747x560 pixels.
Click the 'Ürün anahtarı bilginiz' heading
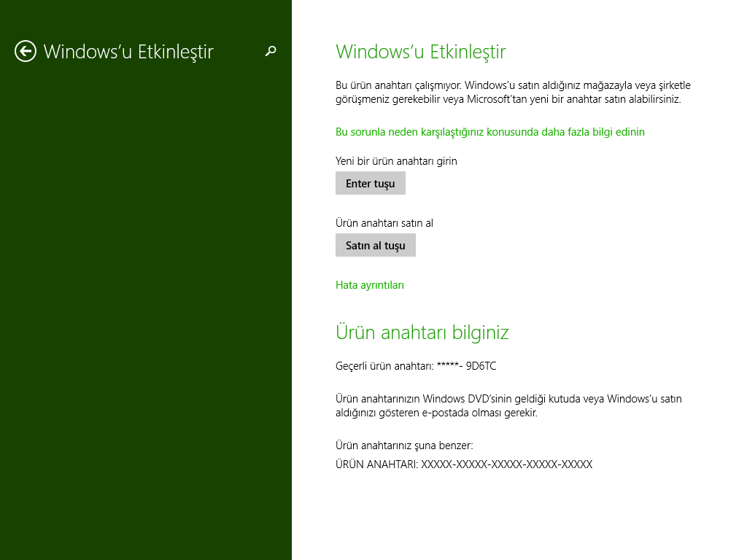point(422,332)
